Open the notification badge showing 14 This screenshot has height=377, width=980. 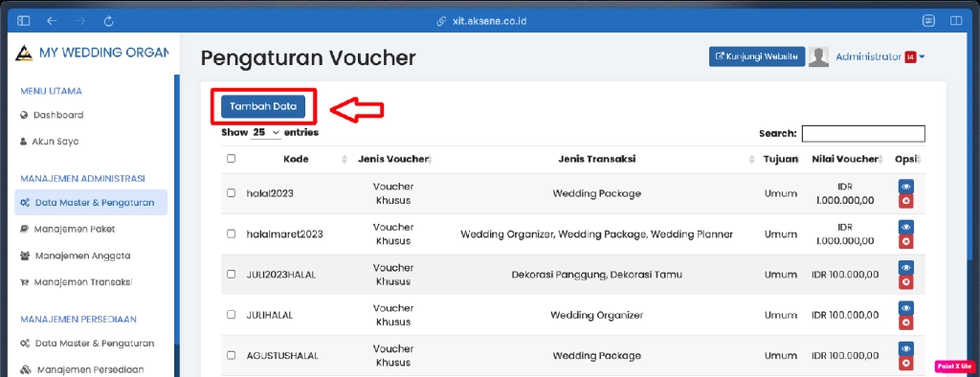[910, 56]
